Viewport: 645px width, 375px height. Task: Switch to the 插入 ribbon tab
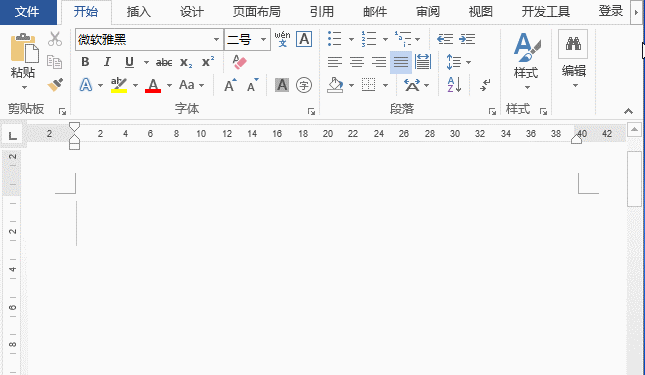pyautogui.click(x=139, y=12)
